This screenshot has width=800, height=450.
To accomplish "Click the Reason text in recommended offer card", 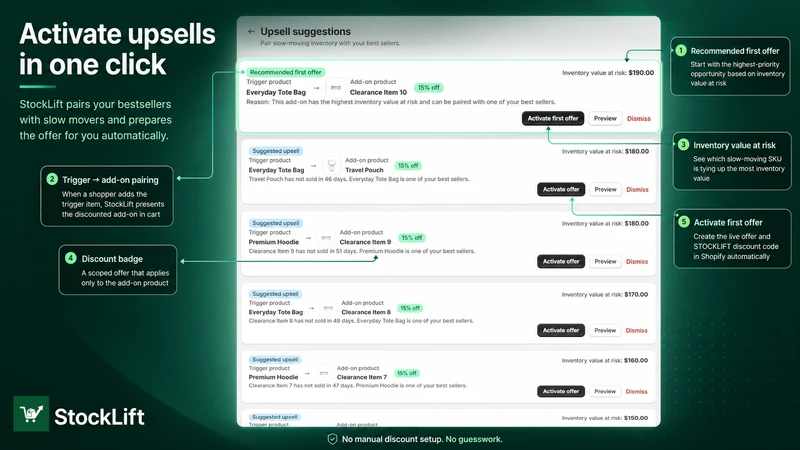I will click(x=401, y=102).
